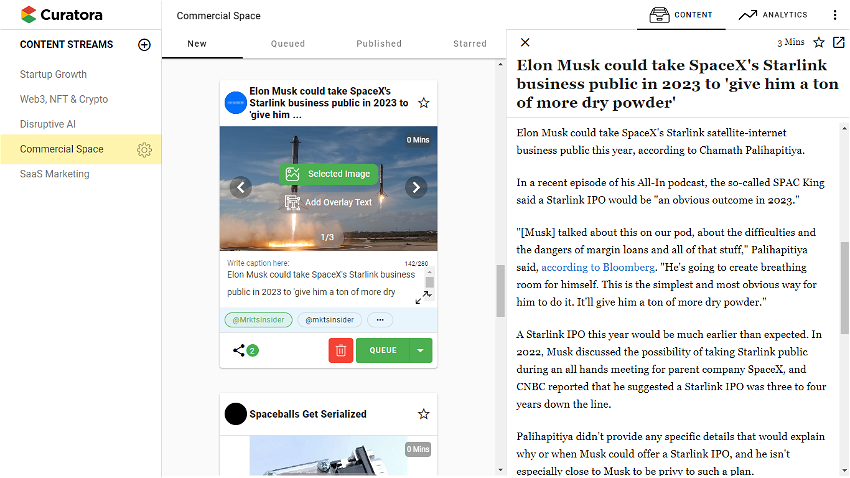
Task: Click the feed scroll-down arrow
Action: coord(500,470)
